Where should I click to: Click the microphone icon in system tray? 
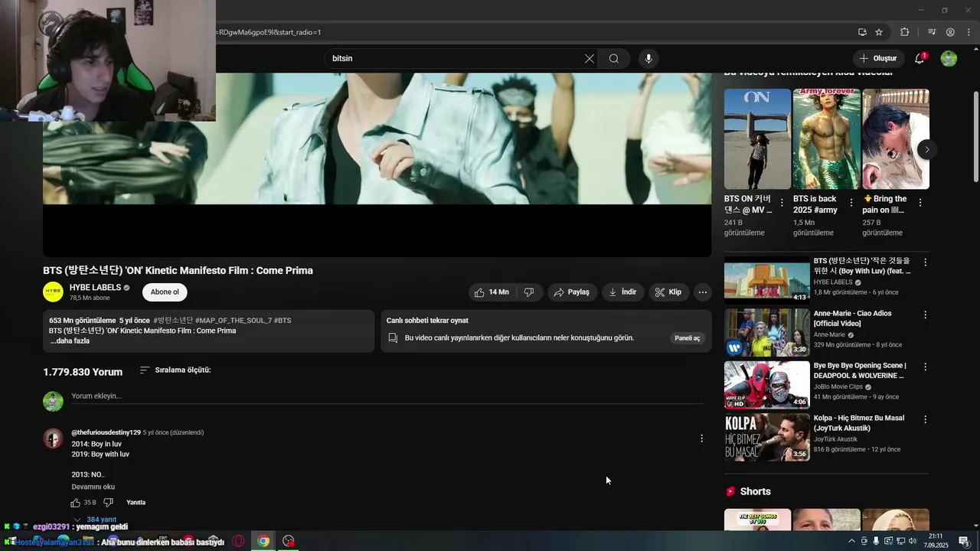click(x=876, y=541)
